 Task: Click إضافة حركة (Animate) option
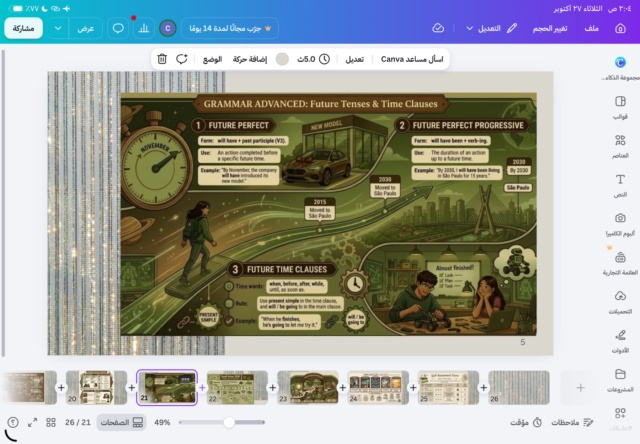[x=250, y=59]
